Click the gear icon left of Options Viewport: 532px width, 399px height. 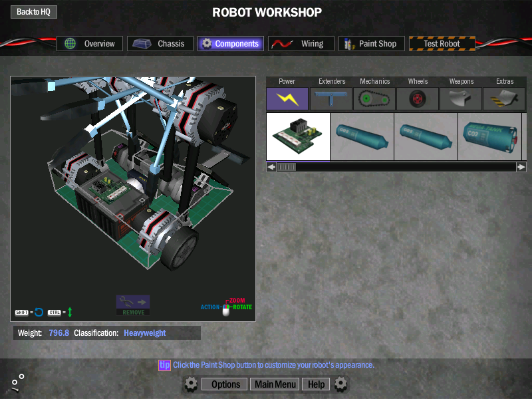tap(191, 384)
